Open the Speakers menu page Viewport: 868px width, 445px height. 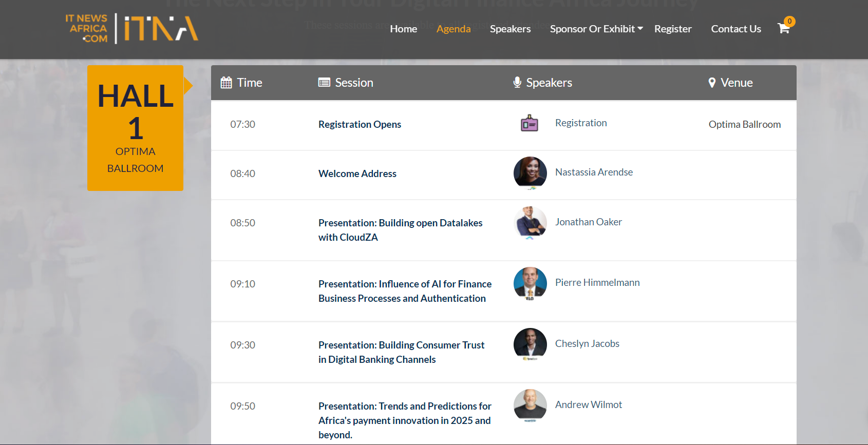tap(510, 29)
